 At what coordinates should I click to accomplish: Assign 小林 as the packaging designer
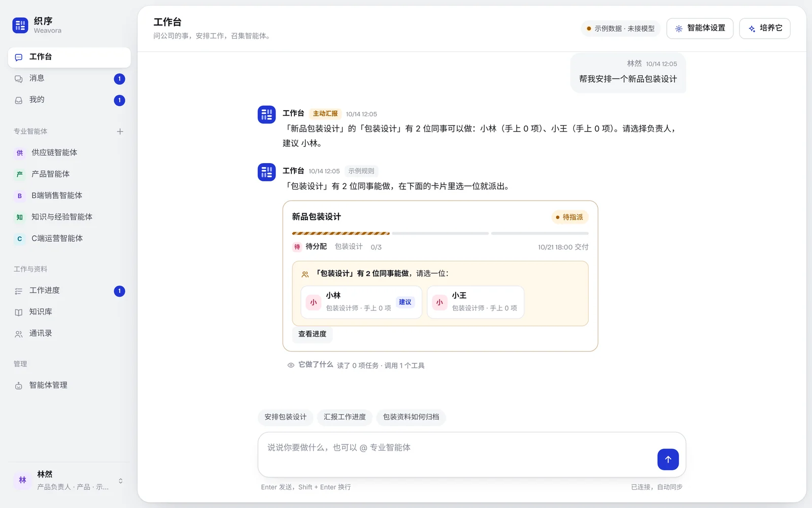(361, 302)
